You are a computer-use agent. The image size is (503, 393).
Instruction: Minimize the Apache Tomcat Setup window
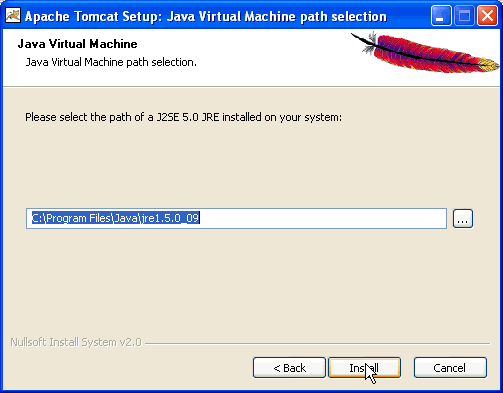[x=441, y=16]
